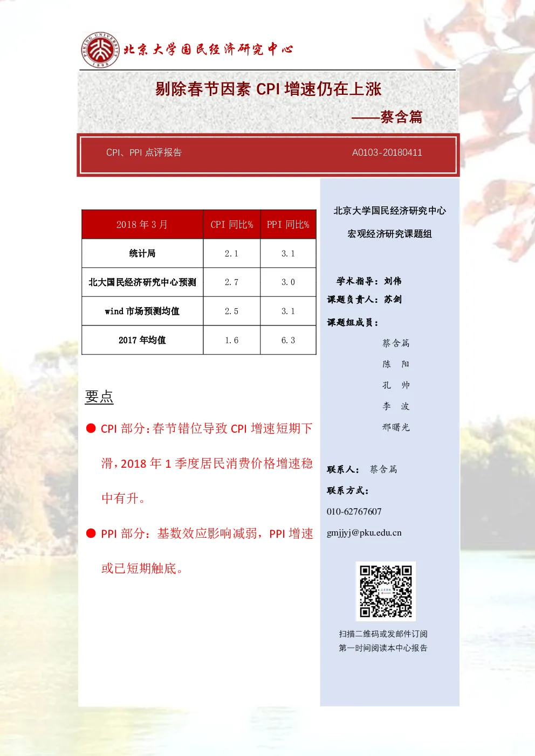Click the QR code image
The height and width of the screenshot is (756, 535).
tap(386, 591)
